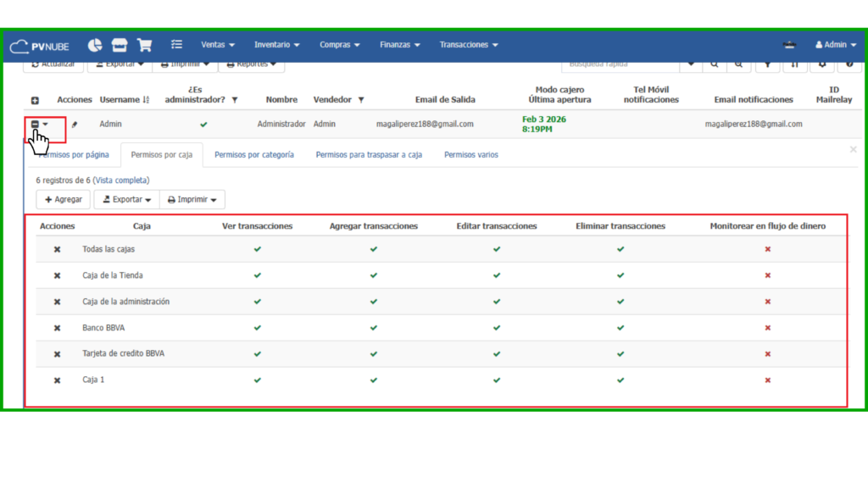Click the store icon in navbar
This screenshot has width=868, height=488.
[120, 45]
